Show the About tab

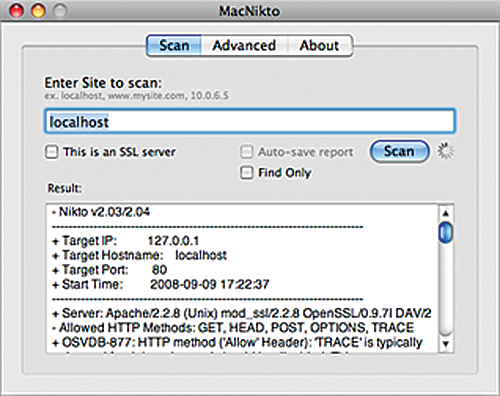[x=319, y=45]
